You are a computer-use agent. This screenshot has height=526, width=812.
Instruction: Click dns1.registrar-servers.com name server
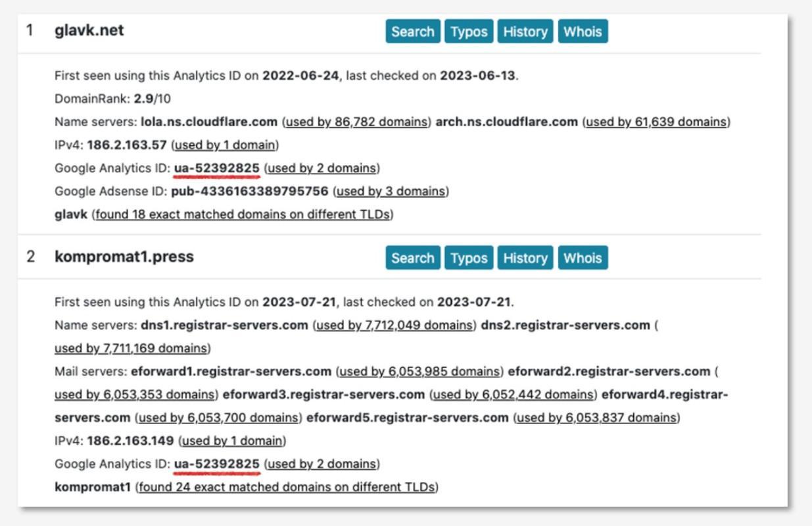pyautogui.click(x=224, y=325)
